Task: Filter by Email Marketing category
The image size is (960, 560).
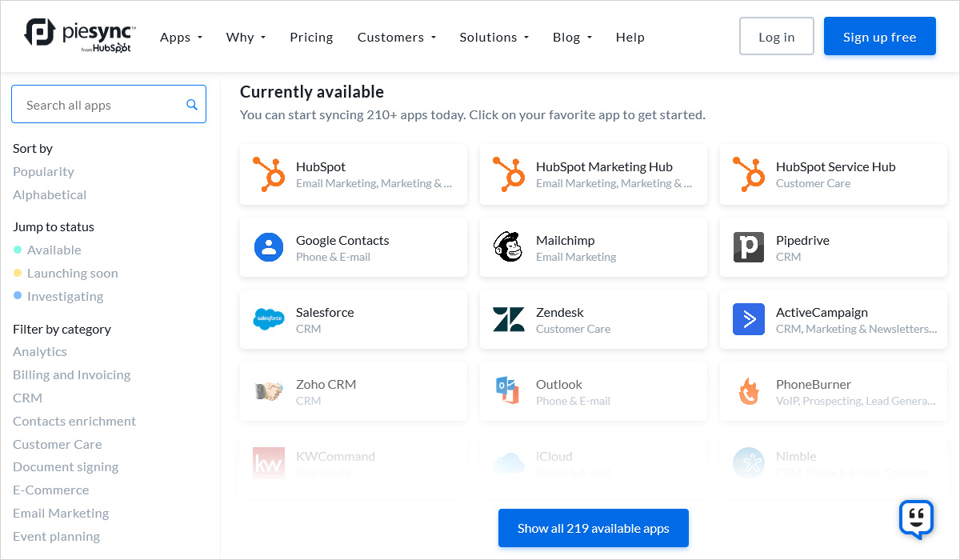Action: pos(61,513)
